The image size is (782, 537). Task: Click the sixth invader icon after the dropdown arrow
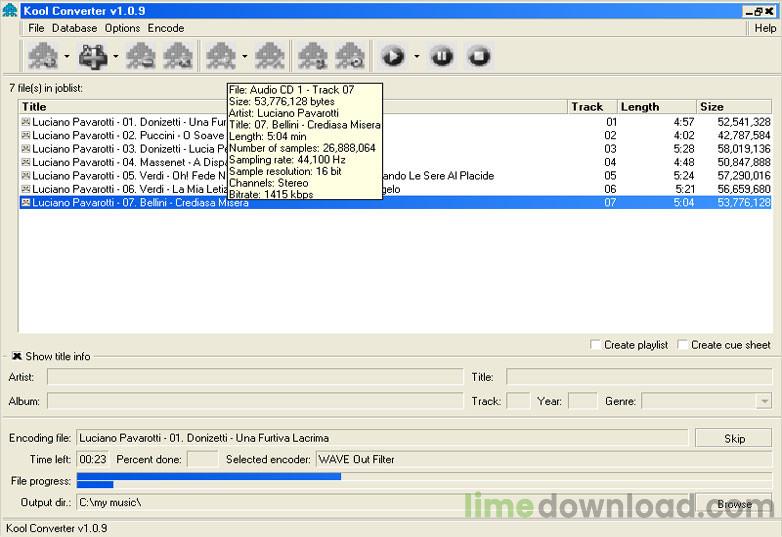click(x=270, y=56)
